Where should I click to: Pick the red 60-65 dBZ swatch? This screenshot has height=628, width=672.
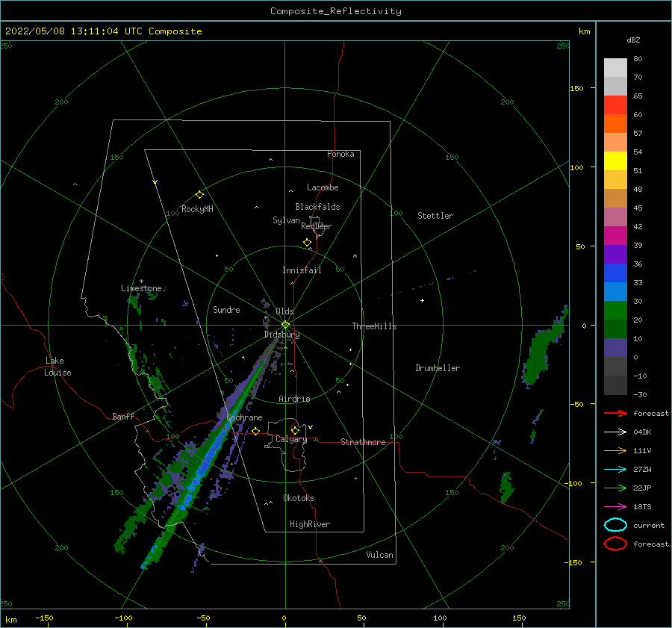[x=615, y=105]
